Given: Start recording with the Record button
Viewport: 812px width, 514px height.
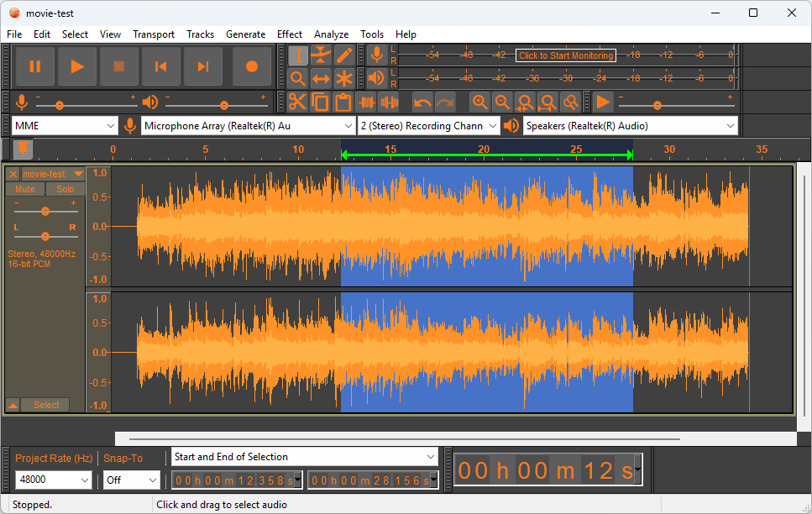Looking at the screenshot, I should click(x=252, y=66).
